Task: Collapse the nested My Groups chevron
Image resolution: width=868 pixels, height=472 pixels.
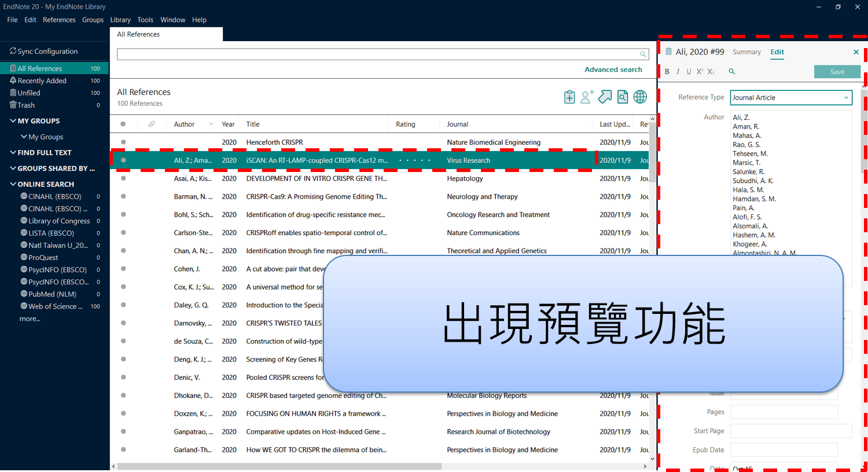Action: [24, 137]
